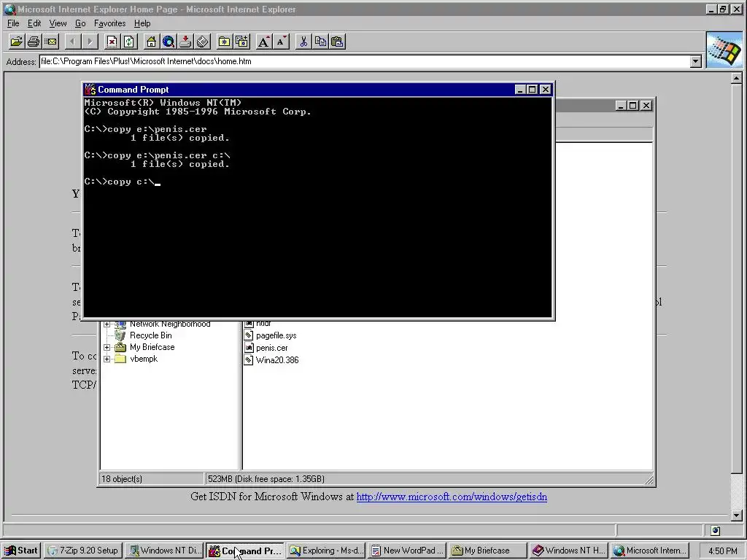The width and height of the screenshot is (747, 560).
Task: Click browser scrollbar up arrow
Action: pyautogui.click(x=737, y=77)
